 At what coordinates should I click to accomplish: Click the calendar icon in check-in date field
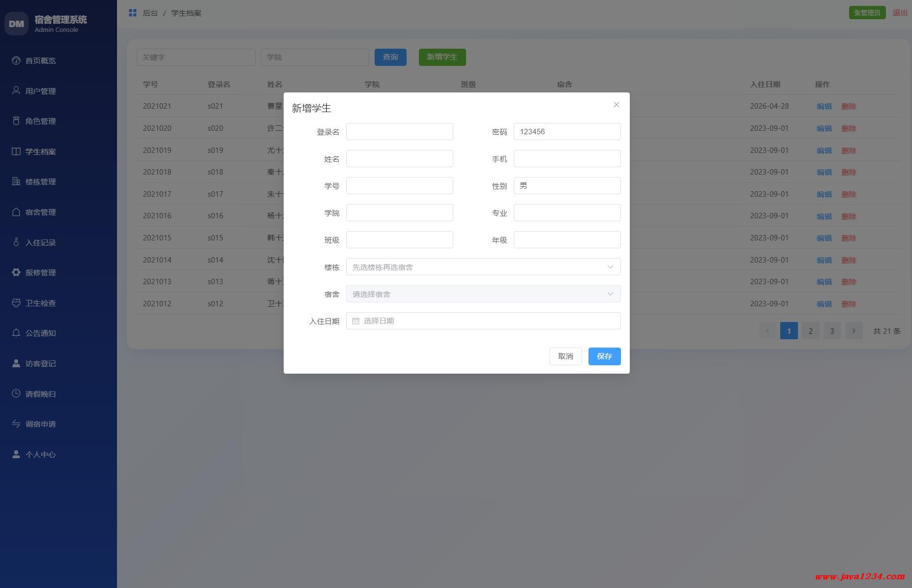pyautogui.click(x=356, y=321)
